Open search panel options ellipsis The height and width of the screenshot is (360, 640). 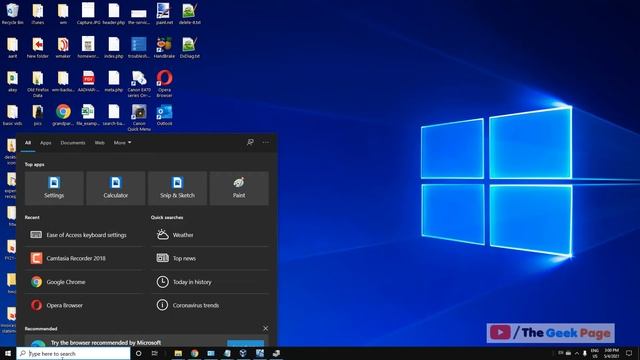(x=266, y=142)
